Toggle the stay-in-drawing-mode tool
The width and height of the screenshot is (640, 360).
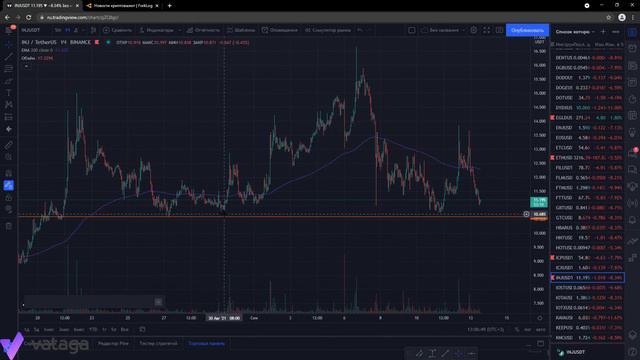(x=9, y=185)
